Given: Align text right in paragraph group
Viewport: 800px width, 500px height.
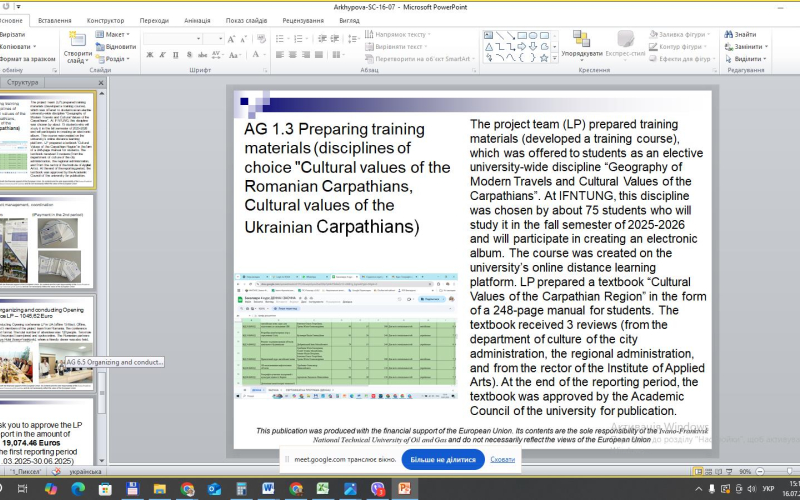Looking at the screenshot, I should pos(306,55).
